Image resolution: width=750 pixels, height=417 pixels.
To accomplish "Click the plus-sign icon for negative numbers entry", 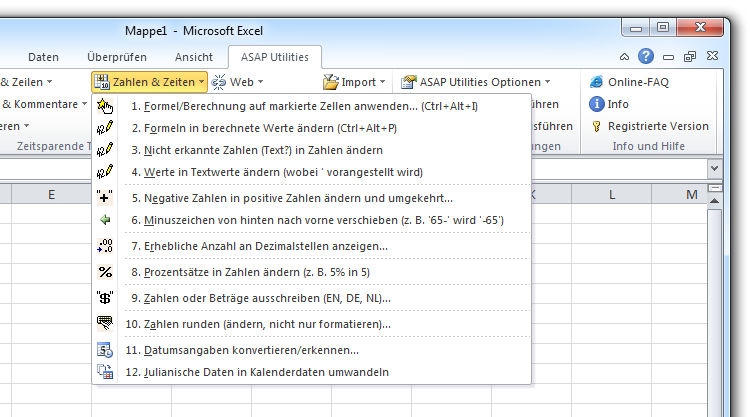I will (105, 198).
